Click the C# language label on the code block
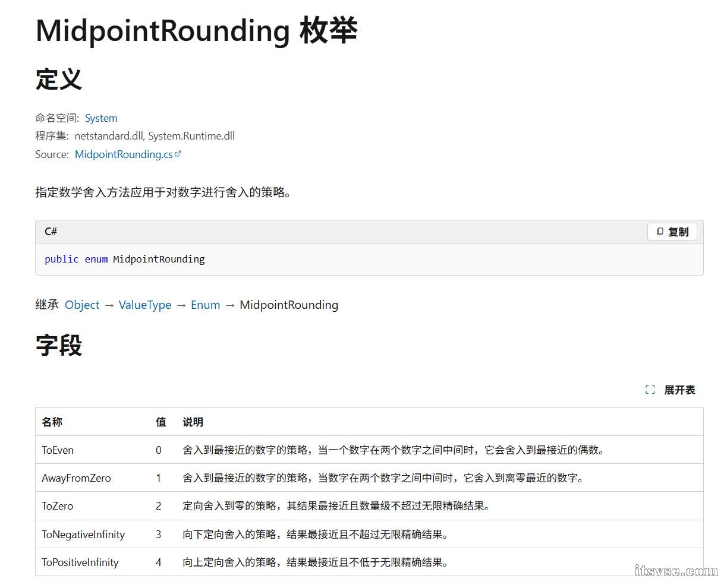 51,232
